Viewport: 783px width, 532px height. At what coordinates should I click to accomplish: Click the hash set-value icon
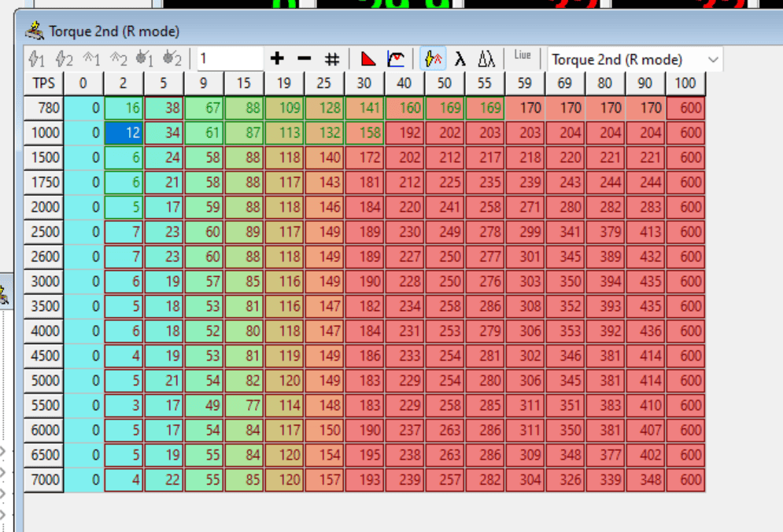[332, 59]
